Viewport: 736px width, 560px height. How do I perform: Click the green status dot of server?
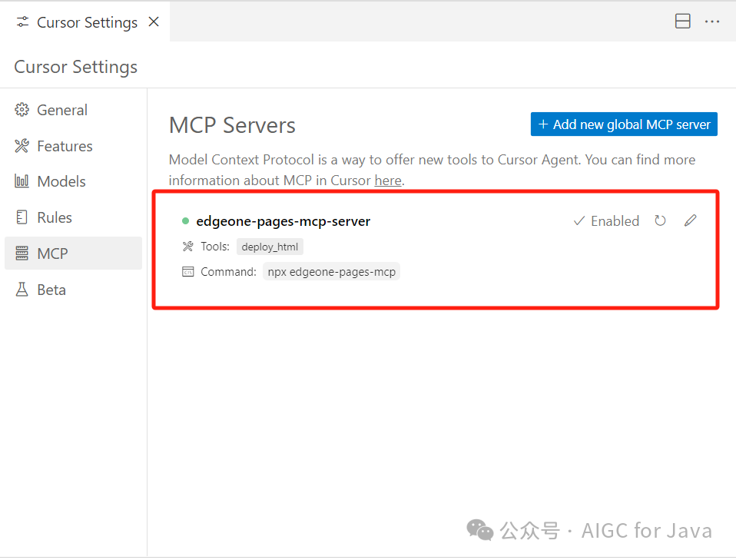185,220
